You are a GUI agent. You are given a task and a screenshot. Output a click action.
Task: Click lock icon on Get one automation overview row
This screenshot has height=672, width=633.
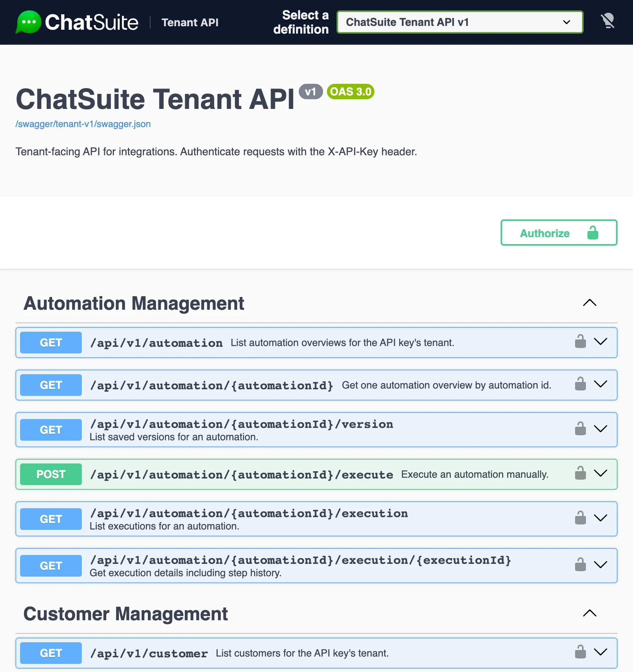(x=580, y=384)
